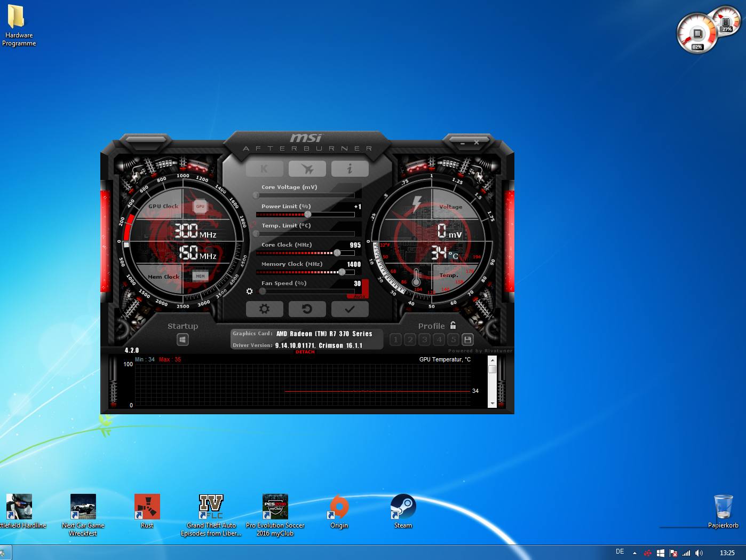Open Action Center flag tray icon
The height and width of the screenshot is (560, 746).
[x=673, y=553]
